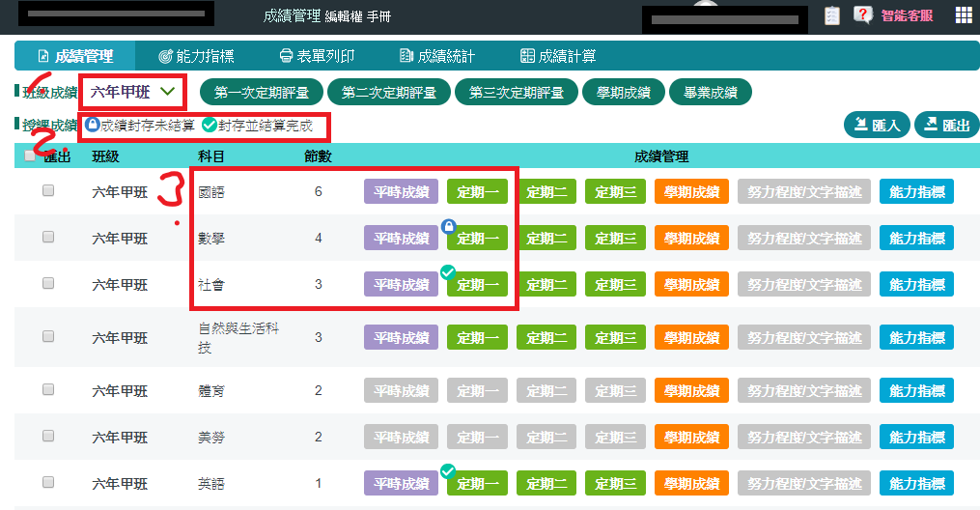Open the clipboard checklist icon in header
The height and width of the screenshot is (510, 980).
[x=831, y=15]
